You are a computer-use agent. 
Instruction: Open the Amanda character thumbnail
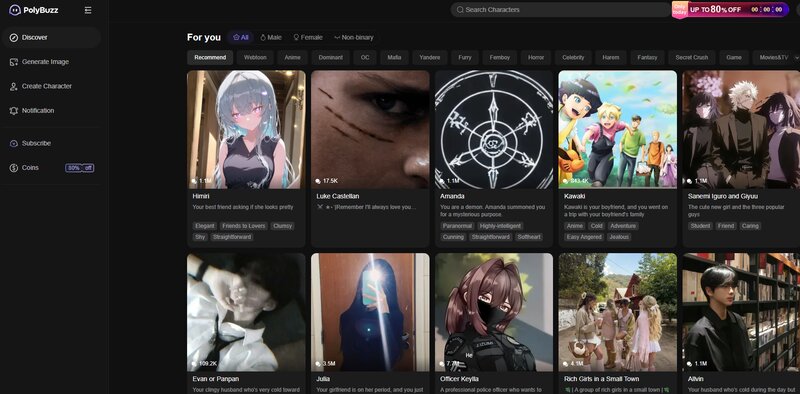point(494,130)
